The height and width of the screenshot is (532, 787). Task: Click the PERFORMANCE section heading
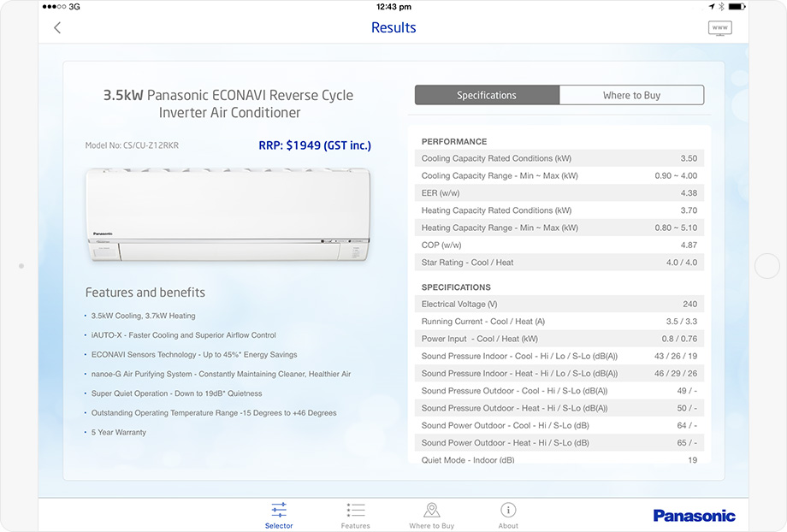[x=454, y=141]
